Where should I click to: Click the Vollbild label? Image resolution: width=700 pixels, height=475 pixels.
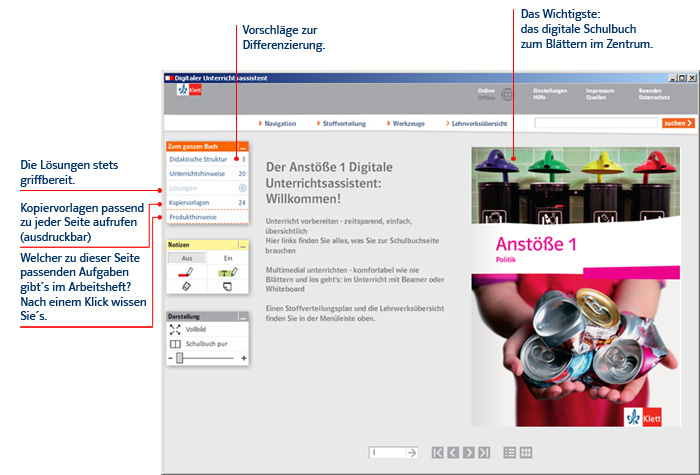coord(196,329)
